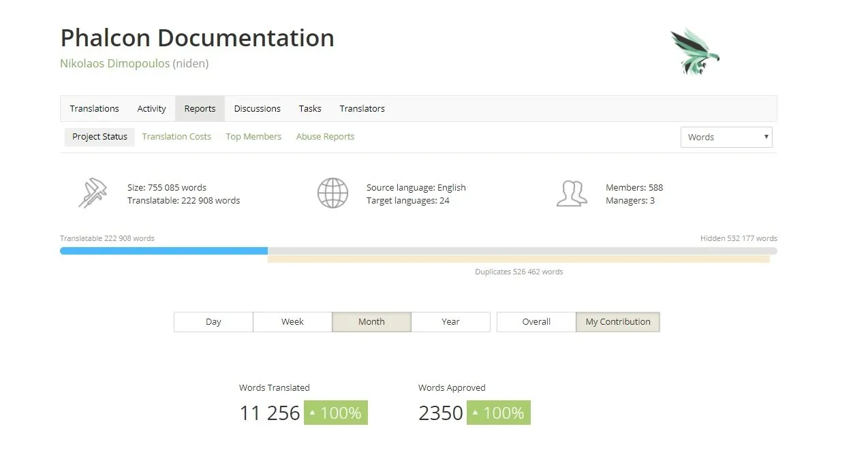Viewport: 868px width, 450px height.
Task: View the Translators tab
Action: [x=362, y=108]
